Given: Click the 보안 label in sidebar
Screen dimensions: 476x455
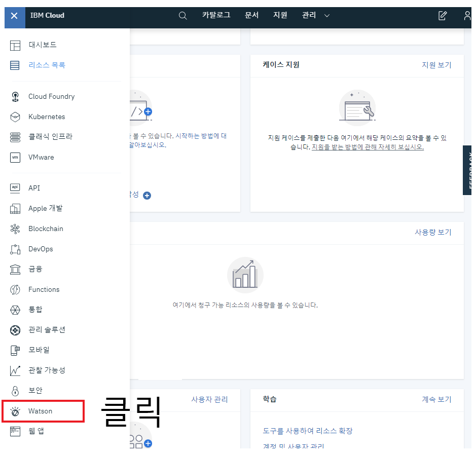Looking at the screenshot, I should (x=35, y=390).
